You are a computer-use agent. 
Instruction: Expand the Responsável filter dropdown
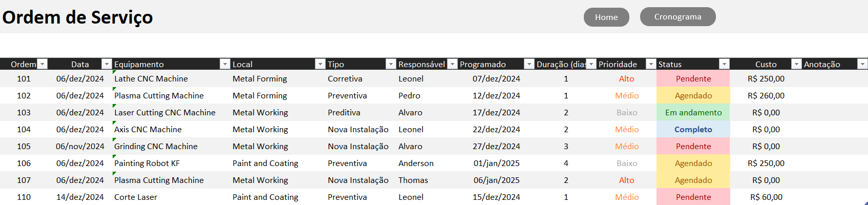coord(452,64)
